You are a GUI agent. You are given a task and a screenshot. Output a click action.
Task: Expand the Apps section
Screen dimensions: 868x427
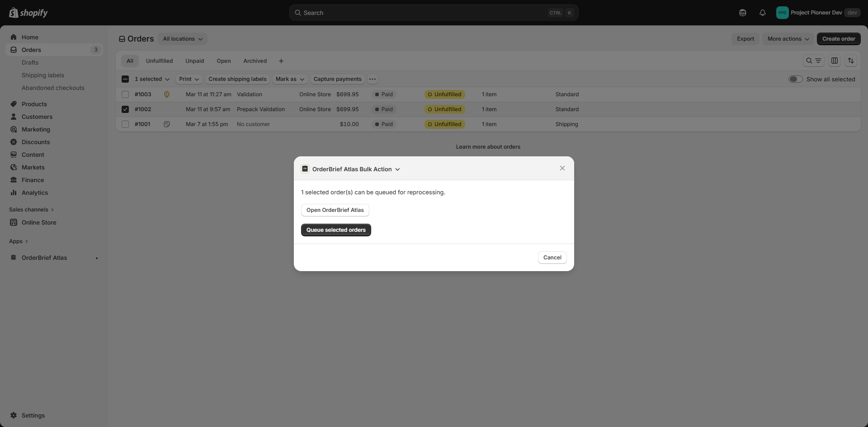(19, 241)
